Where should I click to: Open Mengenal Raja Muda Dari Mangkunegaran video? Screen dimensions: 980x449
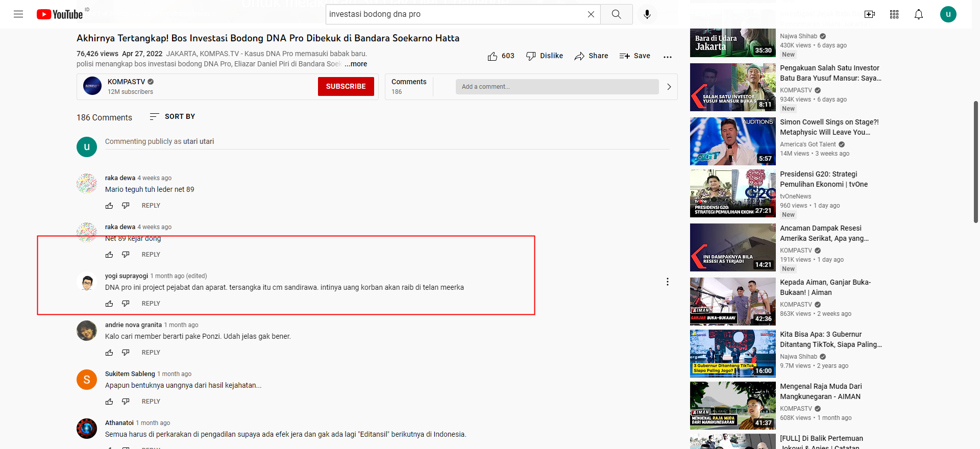pos(821,391)
